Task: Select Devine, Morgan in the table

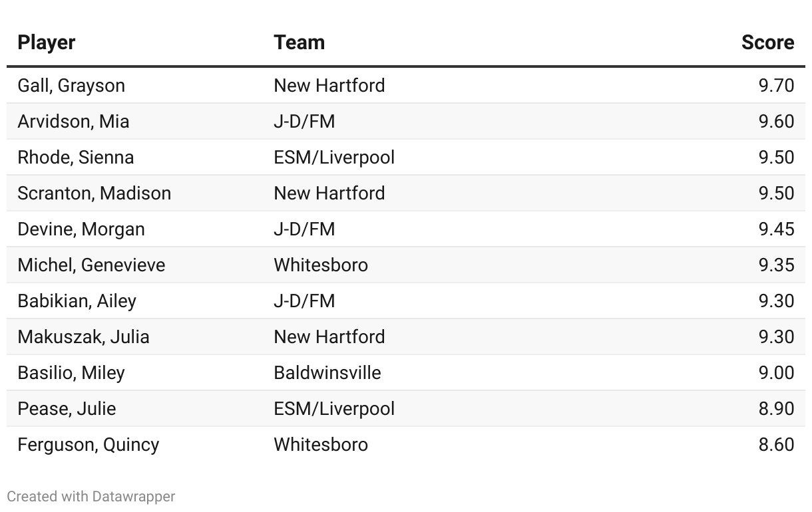Action: click(81, 229)
